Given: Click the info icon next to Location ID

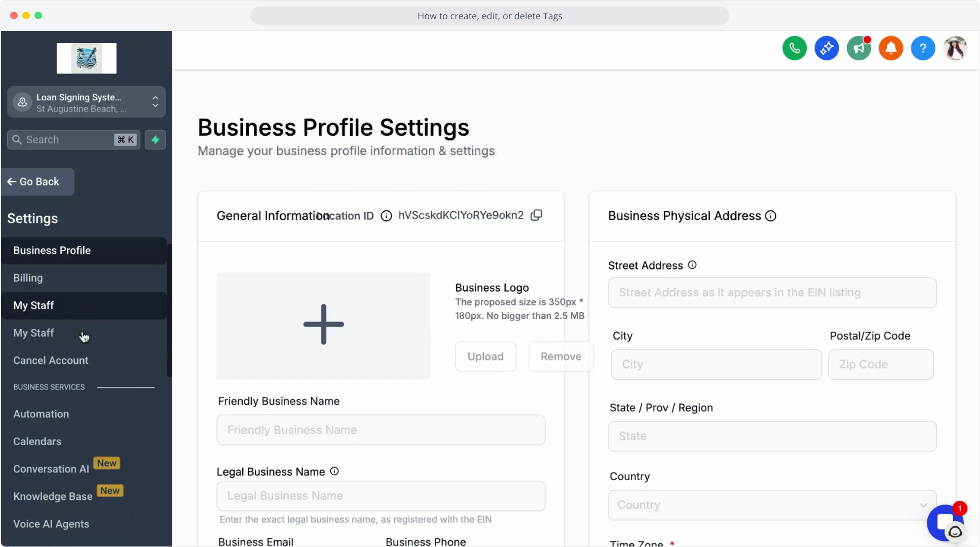Looking at the screenshot, I should (x=386, y=216).
